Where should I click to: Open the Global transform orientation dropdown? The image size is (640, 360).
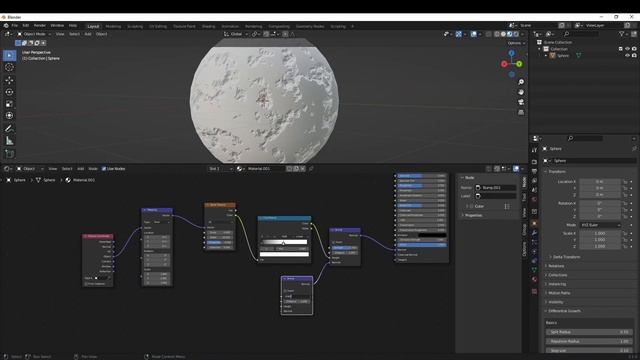(236, 34)
